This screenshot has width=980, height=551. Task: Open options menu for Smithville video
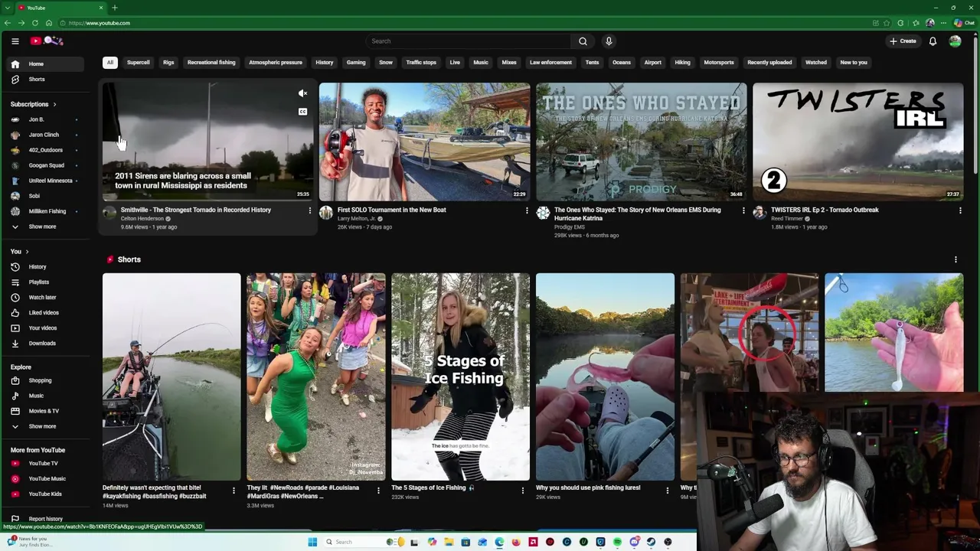310,210
